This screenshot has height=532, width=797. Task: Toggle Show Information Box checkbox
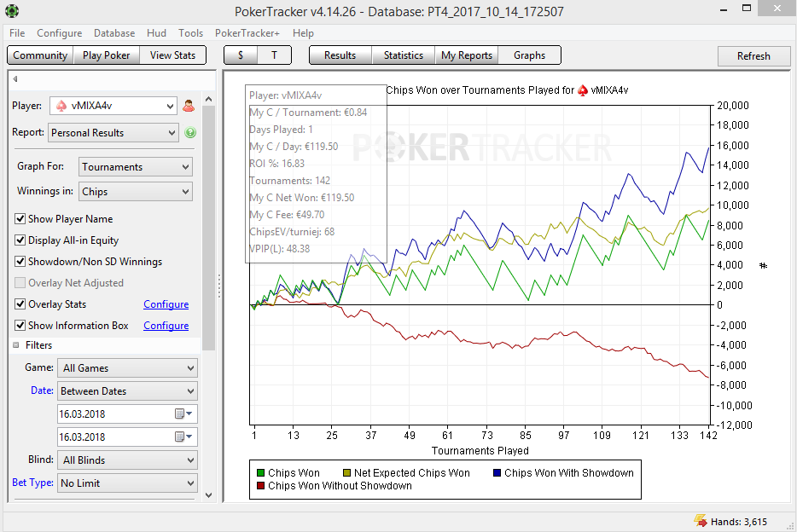[20, 326]
